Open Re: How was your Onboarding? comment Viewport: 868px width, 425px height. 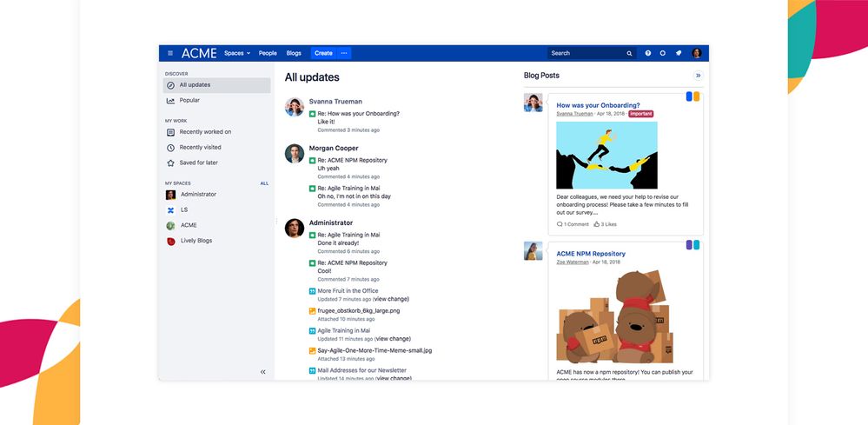click(358, 114)
